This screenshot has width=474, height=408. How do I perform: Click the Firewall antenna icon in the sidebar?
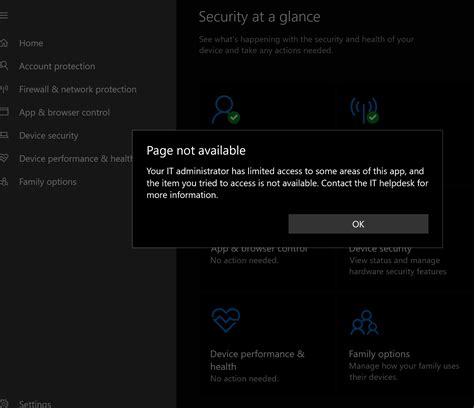pos(4,89)
